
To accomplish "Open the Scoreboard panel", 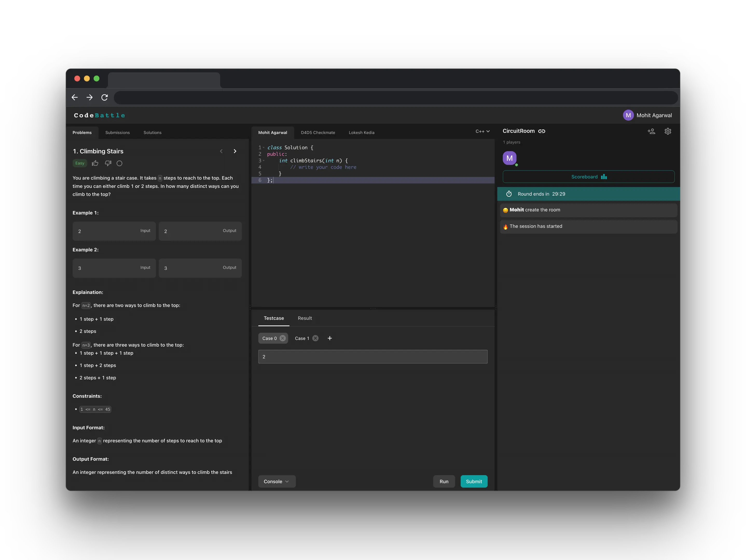I will [x=588, y=176].
